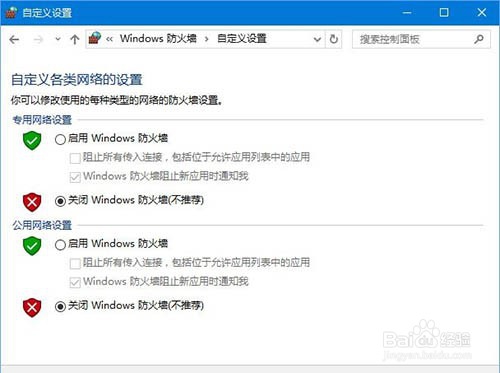
Task: Click the firewall icon in the address bar
Action: click(95, 38)
